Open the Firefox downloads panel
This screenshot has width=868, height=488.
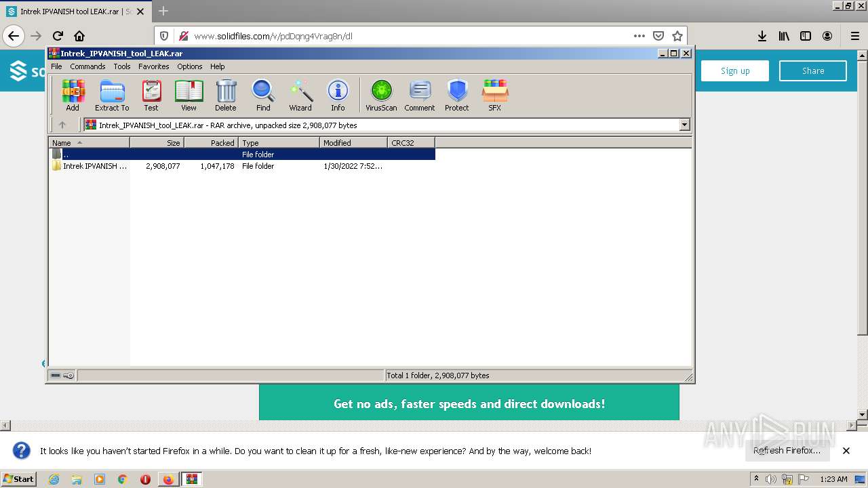tap(762, 36)
